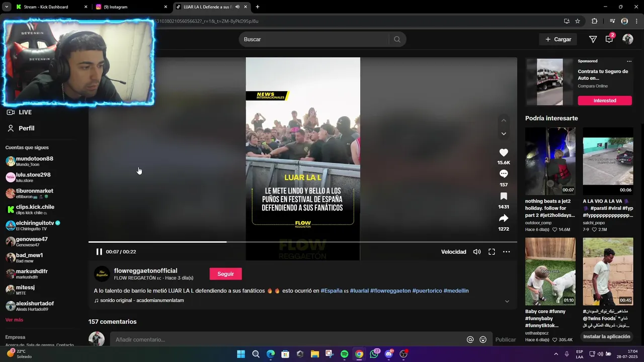Image resolution: width=644 pixels, height=362 pixels.
Task: Pause the TikTok video
Action: 99,252
